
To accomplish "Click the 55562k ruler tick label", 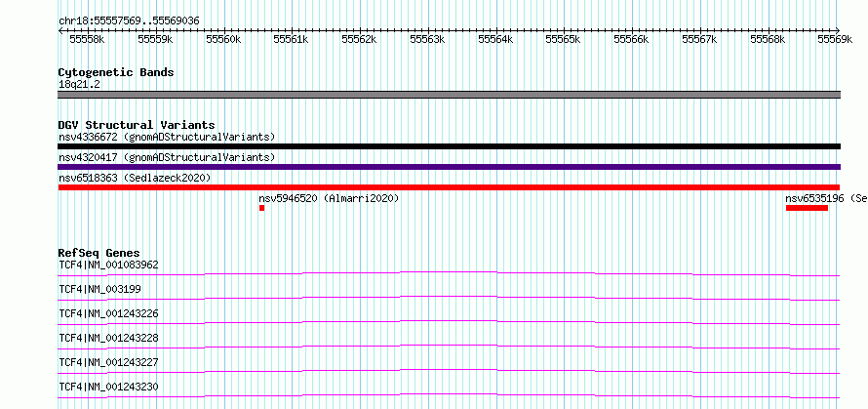I will pos(360,39).
